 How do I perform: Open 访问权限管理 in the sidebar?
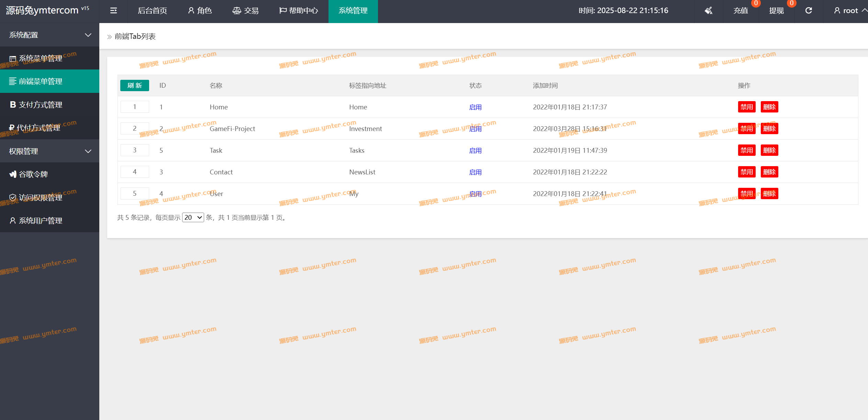pos(49,197)
